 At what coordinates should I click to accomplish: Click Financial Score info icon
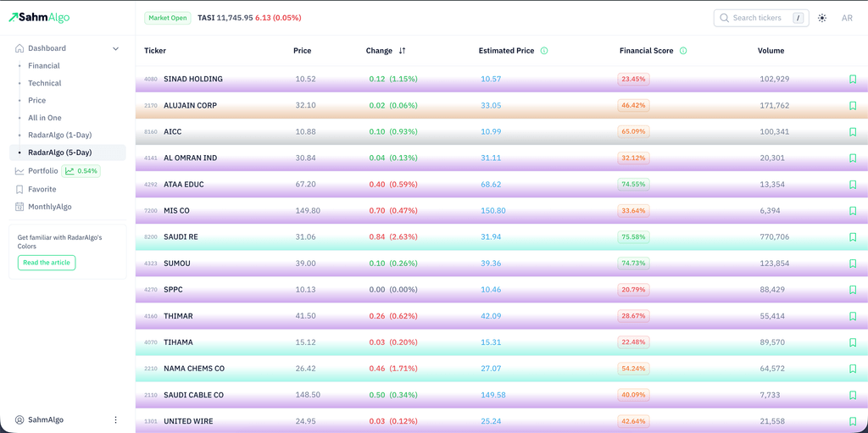[x=683, y=51]
